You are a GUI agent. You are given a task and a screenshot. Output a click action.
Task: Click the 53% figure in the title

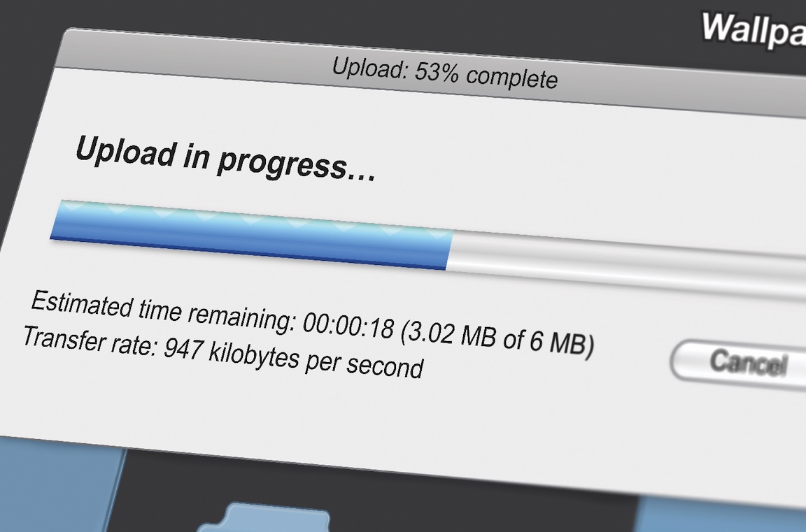click(436, 73)
